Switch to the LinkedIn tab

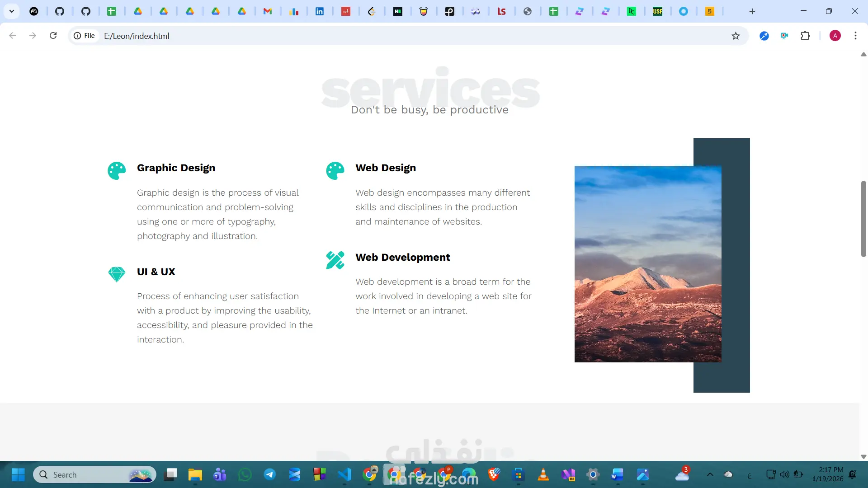click(320, 11)
